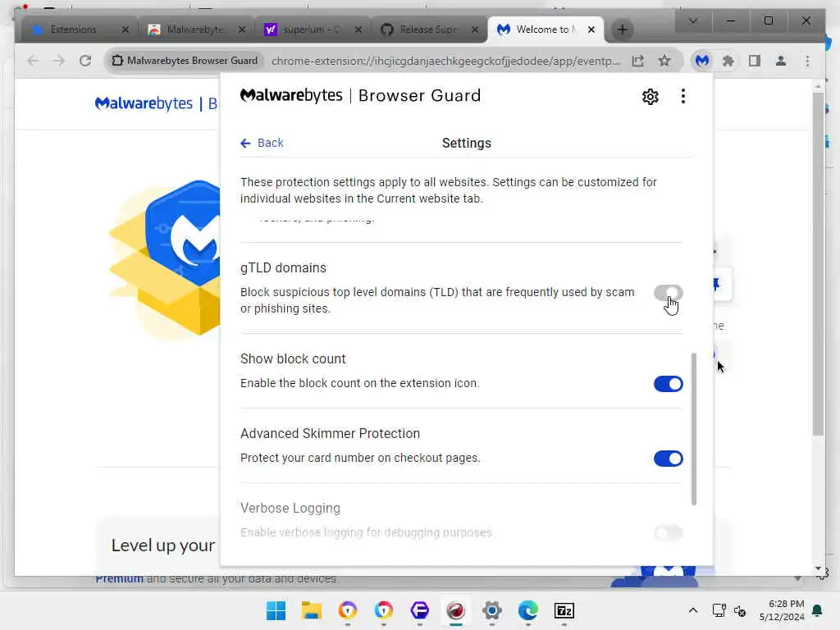Image resolution: width=840 pixels, height=630 pixels.
Task: Close the Welcome to Malwarebytes tab
Action: 591,30
